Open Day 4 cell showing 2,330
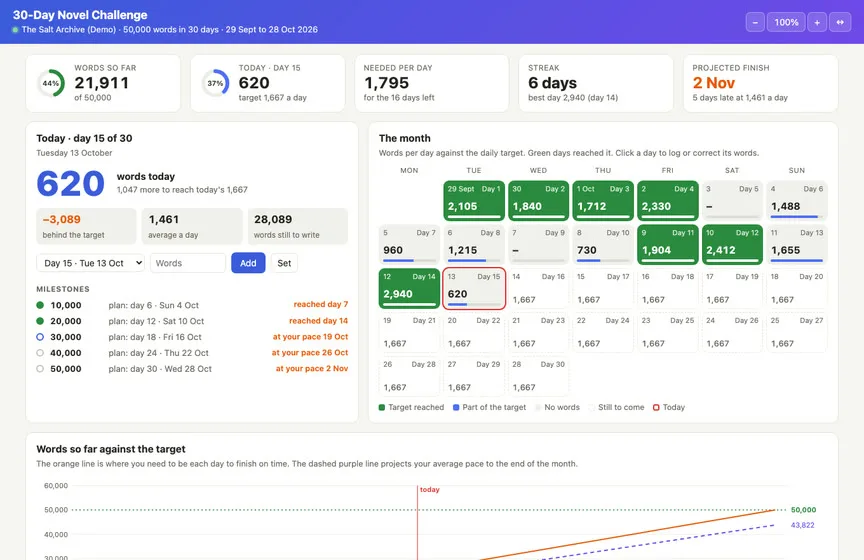This screenshot has width=864, height=560. click(x=667, y=200)
